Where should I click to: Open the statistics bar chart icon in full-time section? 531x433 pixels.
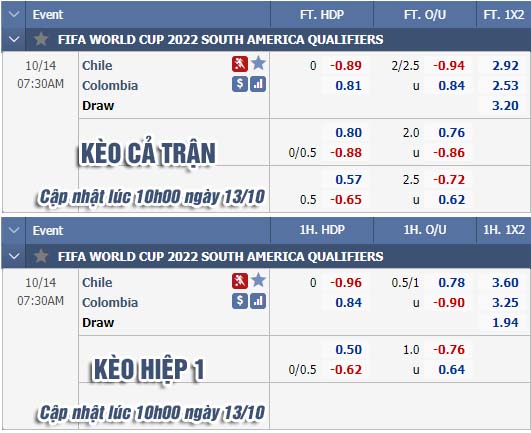tap(258, 84)
